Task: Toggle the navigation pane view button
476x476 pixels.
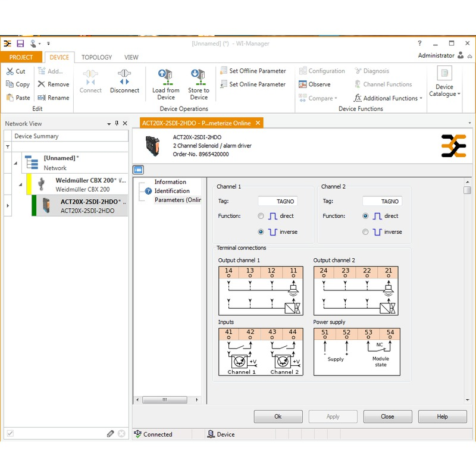Action: point(139,170)
